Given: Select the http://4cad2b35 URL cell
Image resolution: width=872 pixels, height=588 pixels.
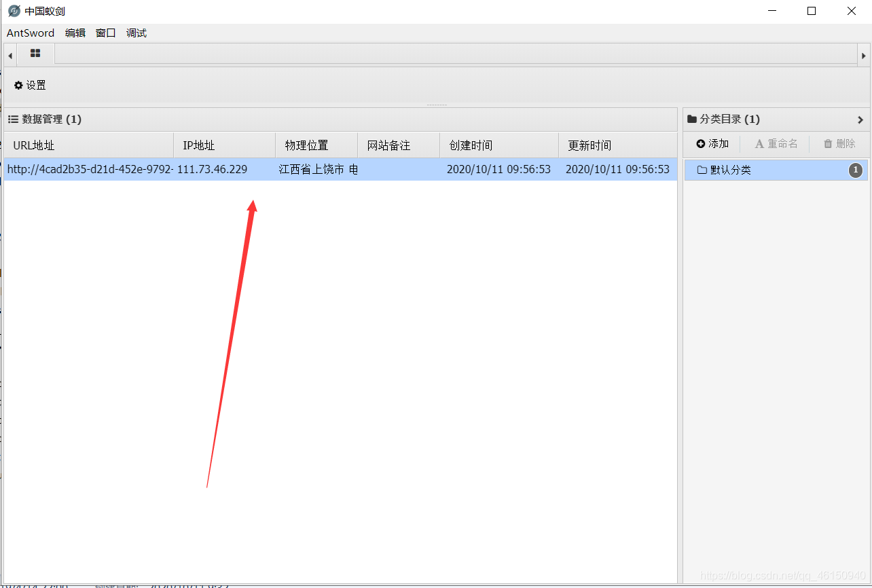Looking at the screenshot, I should pos(90,169).
